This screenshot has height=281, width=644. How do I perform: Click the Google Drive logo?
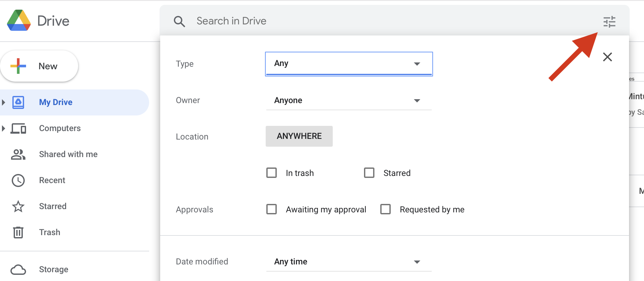19,20
